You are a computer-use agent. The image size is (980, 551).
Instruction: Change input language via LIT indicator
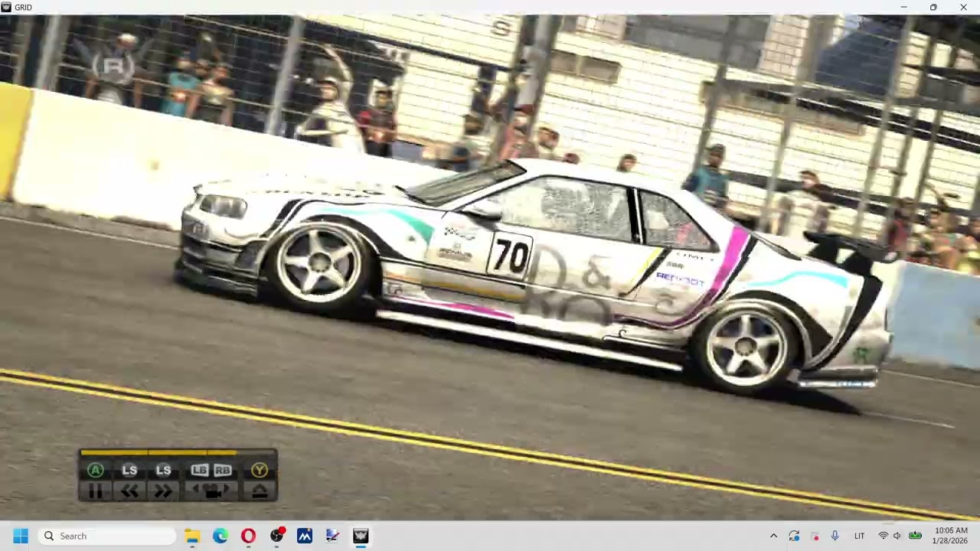click(x=860, y=536)
